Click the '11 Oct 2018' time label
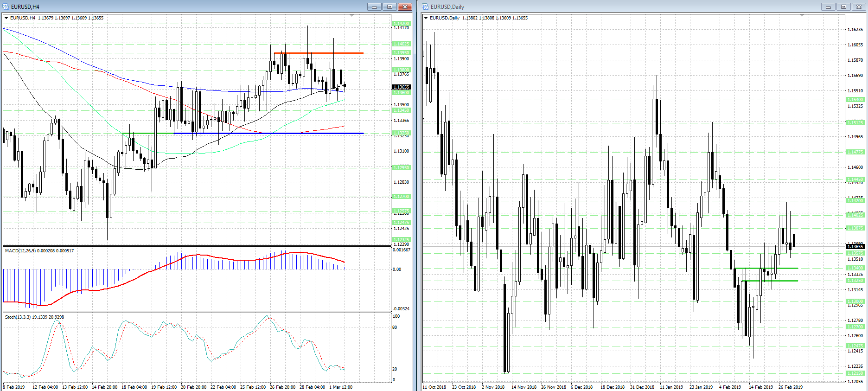Image resolution: width=868 pixels, height=391 pixels. coord(434,387)
